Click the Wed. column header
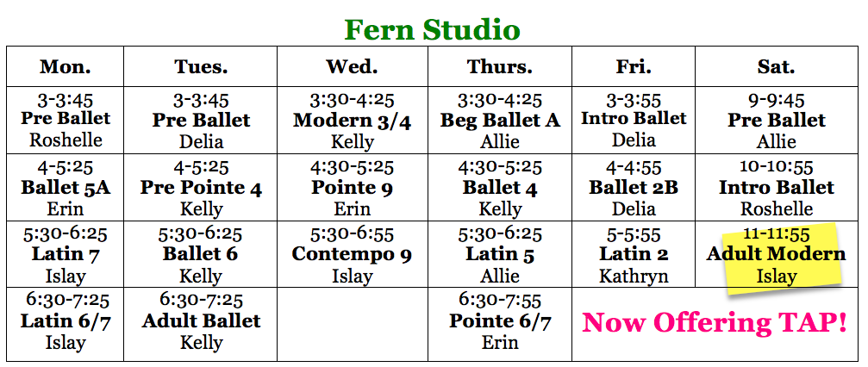This screenshot has height=367, width=868. 352,66
